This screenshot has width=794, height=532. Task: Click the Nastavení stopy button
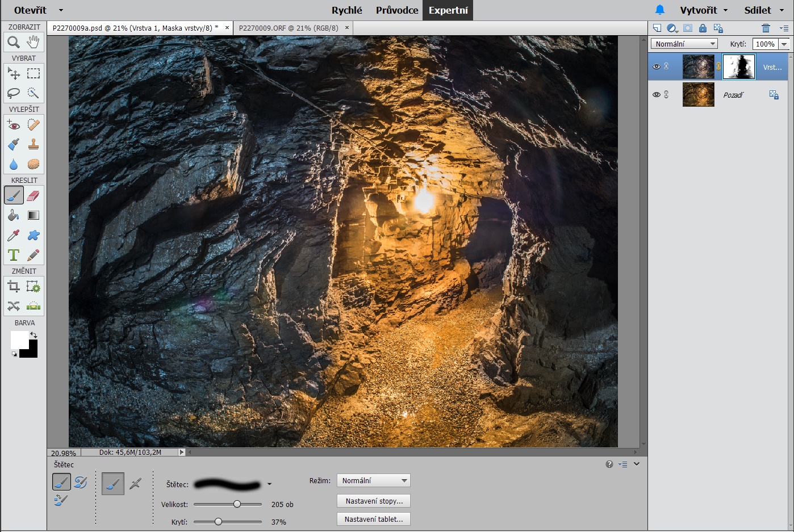click(373, 501)
